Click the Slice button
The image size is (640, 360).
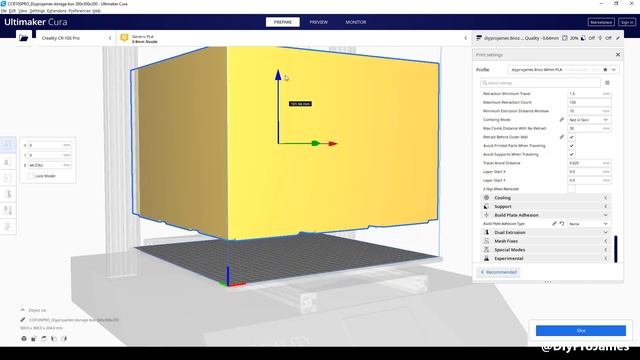[x=581, y=331]
